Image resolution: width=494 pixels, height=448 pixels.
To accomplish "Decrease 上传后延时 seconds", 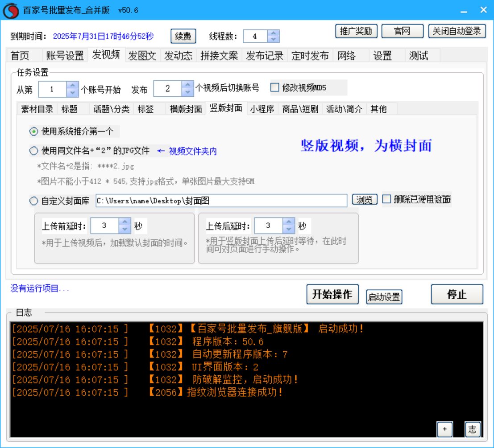I will [289, 229].
